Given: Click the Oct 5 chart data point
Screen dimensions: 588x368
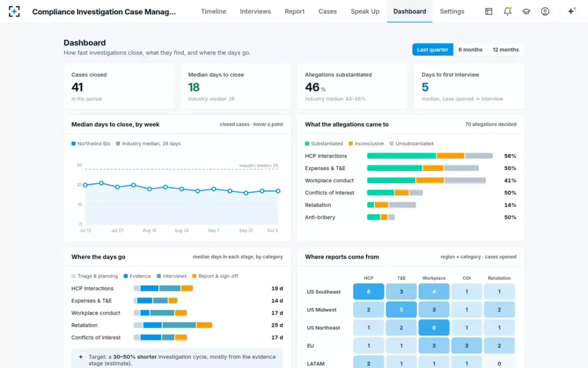Looking at the screenshot, I should pos(278,191).
